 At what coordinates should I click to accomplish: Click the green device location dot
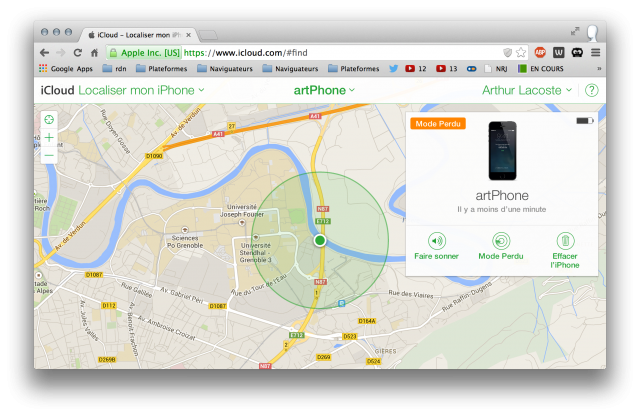pos(320,240)
